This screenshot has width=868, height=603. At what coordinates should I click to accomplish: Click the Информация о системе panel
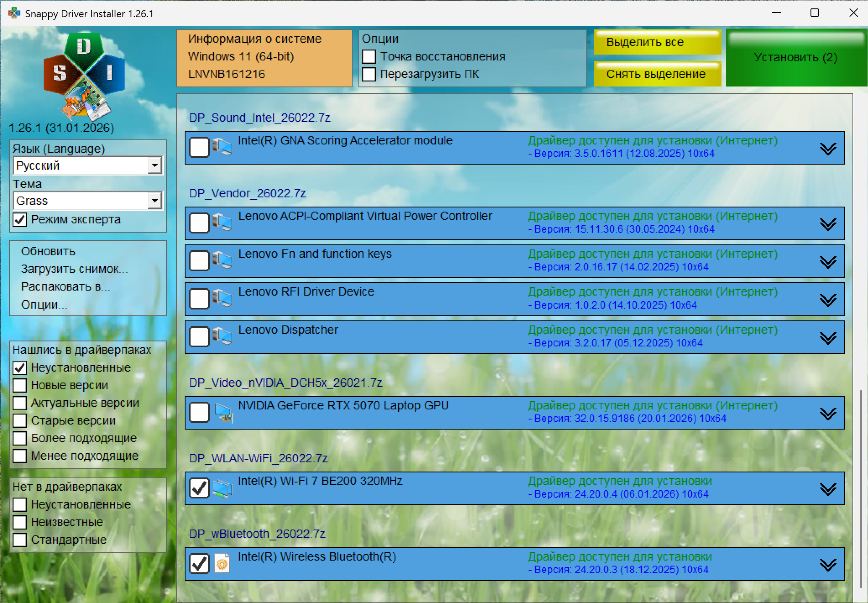(264, 58)
